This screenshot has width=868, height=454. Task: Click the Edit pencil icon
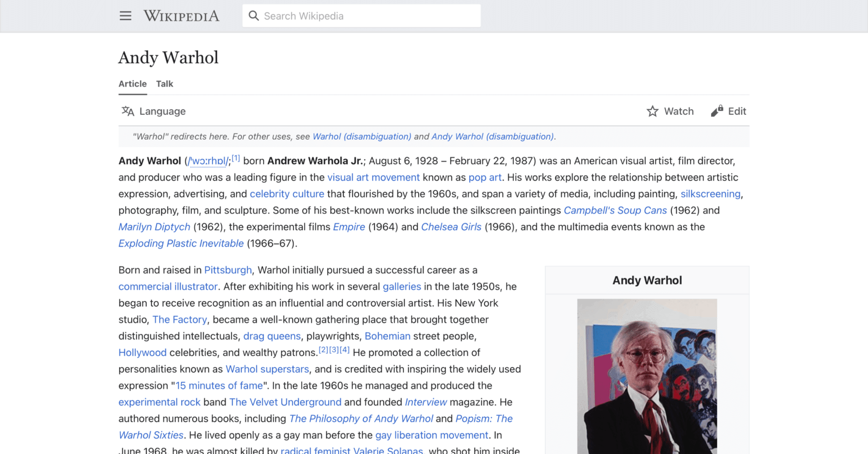[x=716, y=111]
